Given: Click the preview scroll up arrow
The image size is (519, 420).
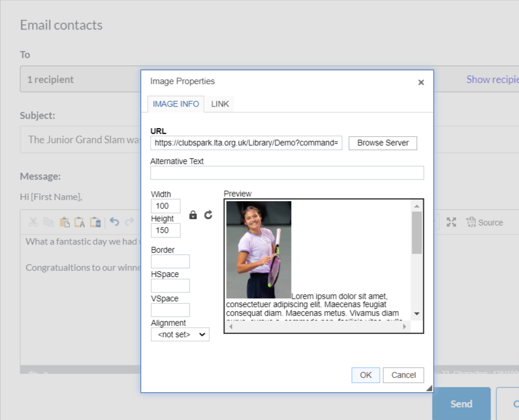Looking at the screenshot, I should (417, 206).
